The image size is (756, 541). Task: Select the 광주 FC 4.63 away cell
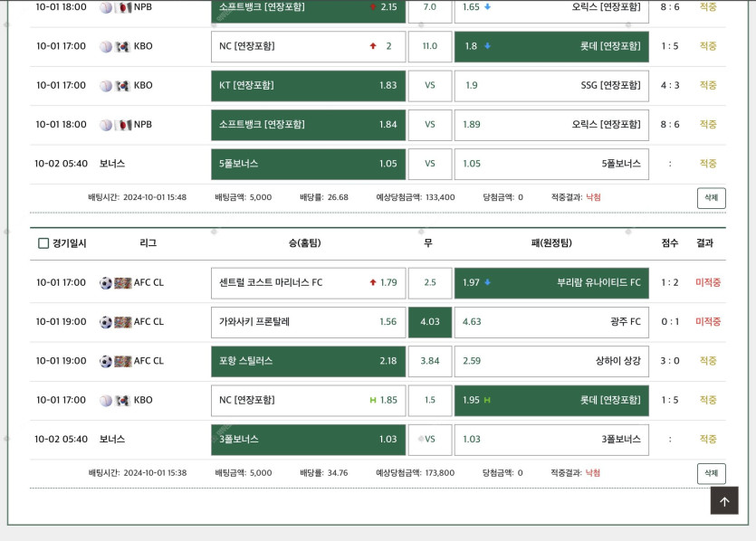coord(551,322)
